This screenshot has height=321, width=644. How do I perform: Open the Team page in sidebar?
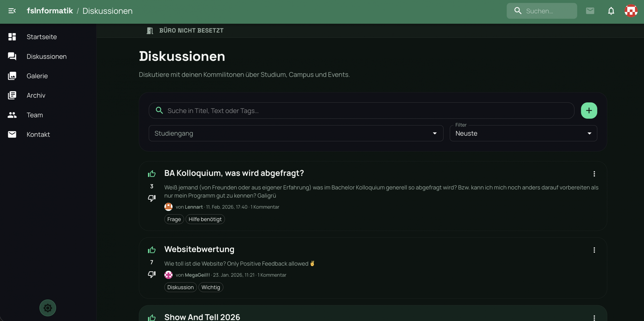[x=34, y=115]
